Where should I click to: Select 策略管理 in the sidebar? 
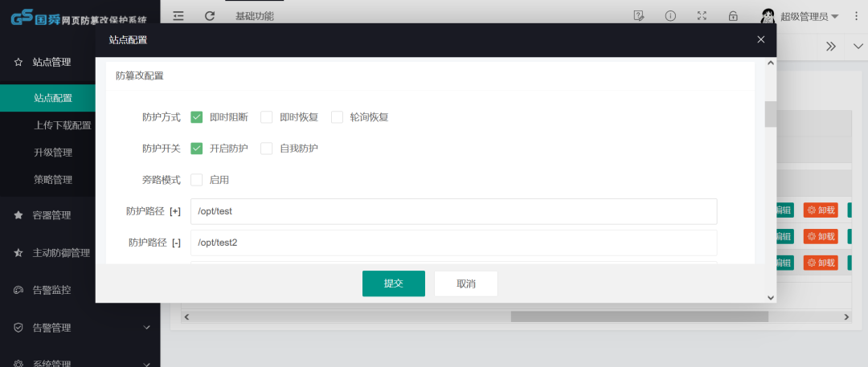(x=53, y=179)
